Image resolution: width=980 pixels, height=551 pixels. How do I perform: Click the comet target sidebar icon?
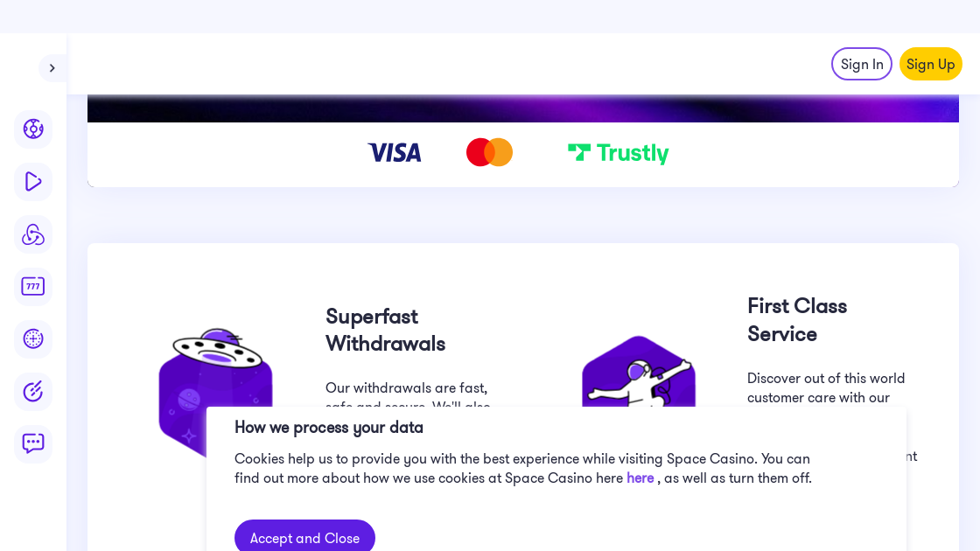(x=33, y=391)
